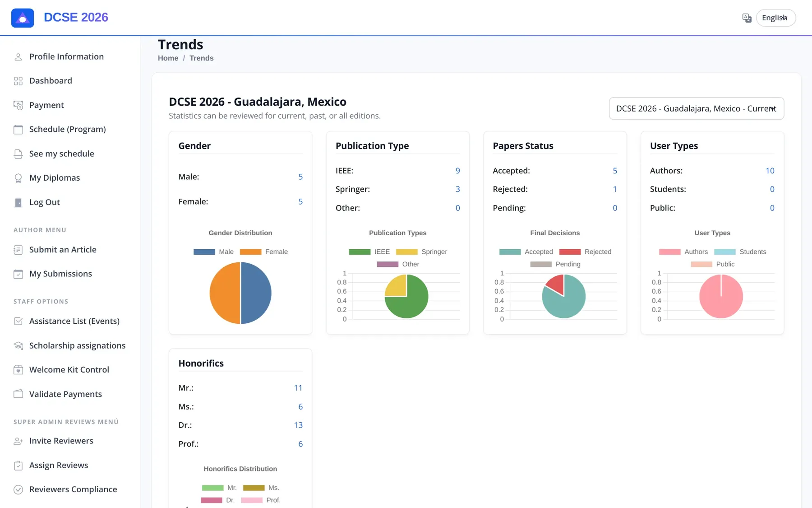Click the Log Out link
This screenshot has height=508, width=812.
click(x=44, y=202)
